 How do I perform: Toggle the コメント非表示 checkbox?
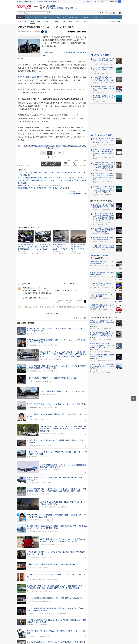pyautogui.click(x=75, y=318)
